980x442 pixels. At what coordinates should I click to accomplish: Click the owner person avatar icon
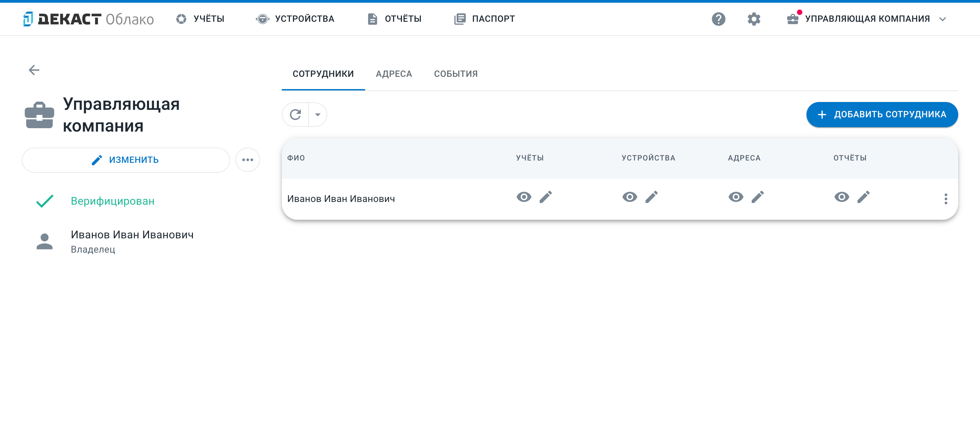pos(45,241)
